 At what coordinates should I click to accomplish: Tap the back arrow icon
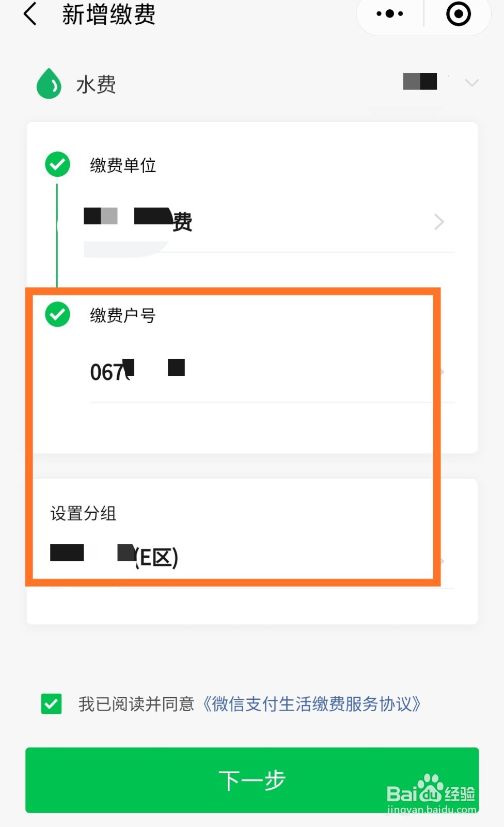click(30, 14)
